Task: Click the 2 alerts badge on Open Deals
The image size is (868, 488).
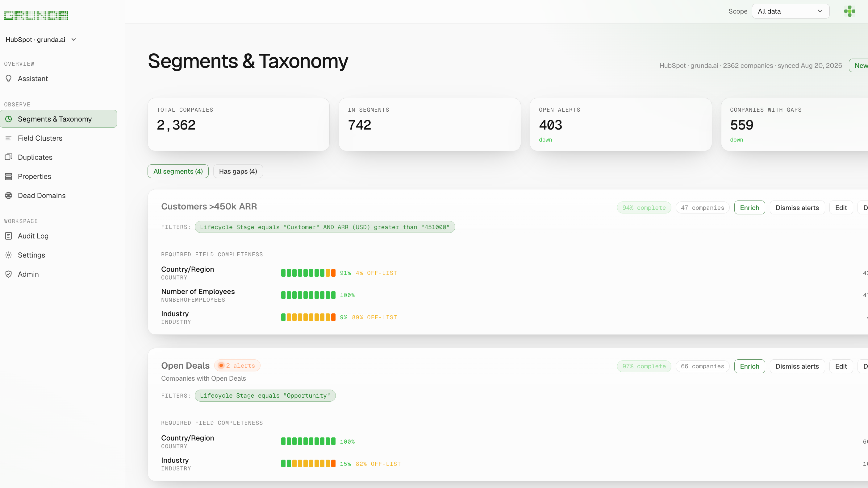Action: pos(237,366)
